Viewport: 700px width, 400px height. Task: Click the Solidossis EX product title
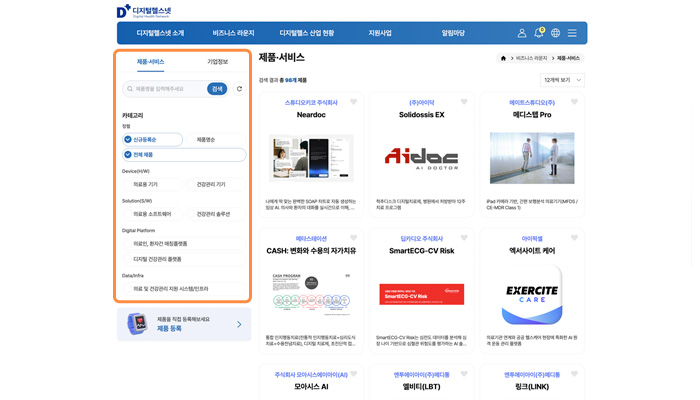(x=421, y=115)
